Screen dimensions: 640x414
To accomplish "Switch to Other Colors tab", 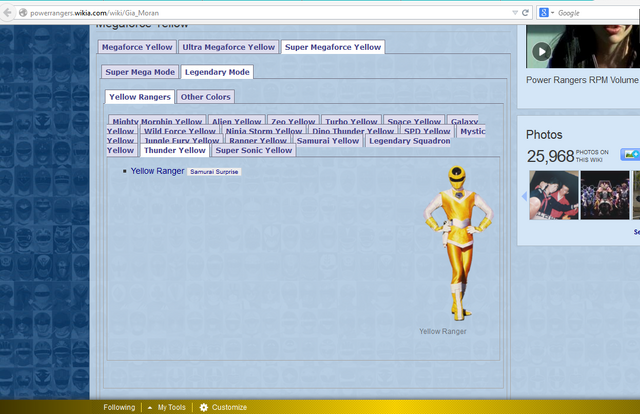I will (x=206, y=97).
